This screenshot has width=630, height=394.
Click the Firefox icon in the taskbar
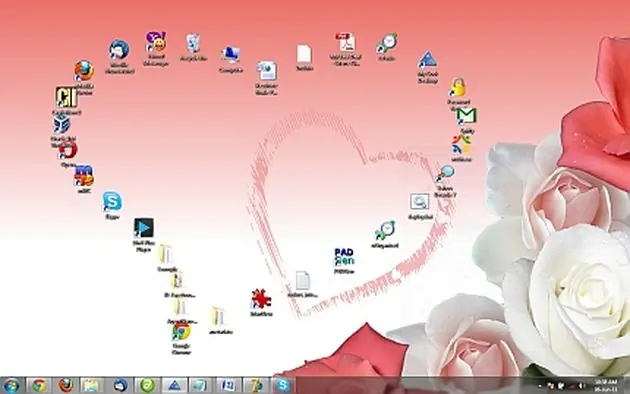(66, 386)
